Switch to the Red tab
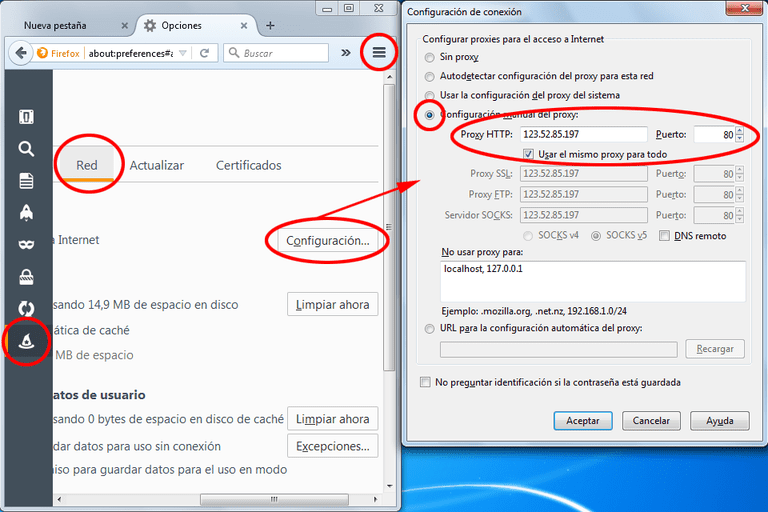This screenshot has height=512, width=768. point(87,165)
